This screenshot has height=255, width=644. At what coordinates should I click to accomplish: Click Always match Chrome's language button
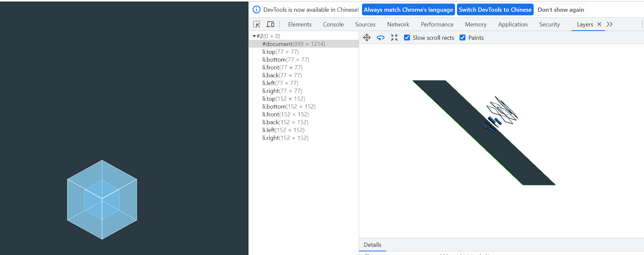[x=408, y=10]
